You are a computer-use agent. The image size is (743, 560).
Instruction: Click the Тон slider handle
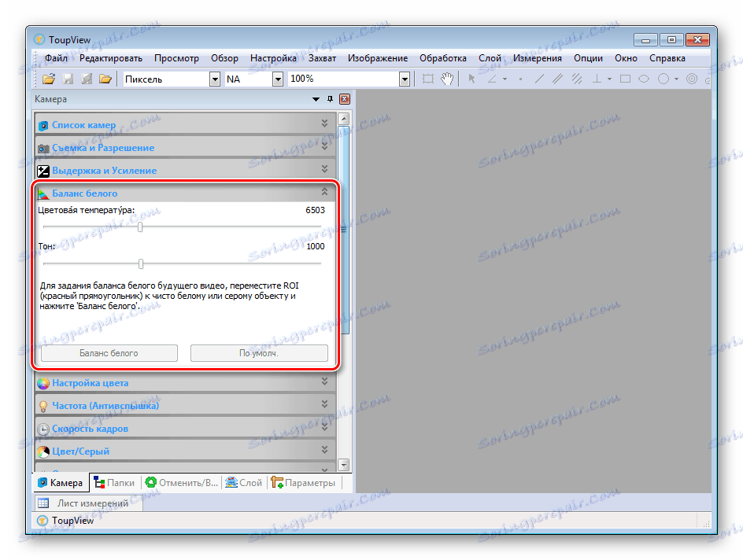[141, 263]
